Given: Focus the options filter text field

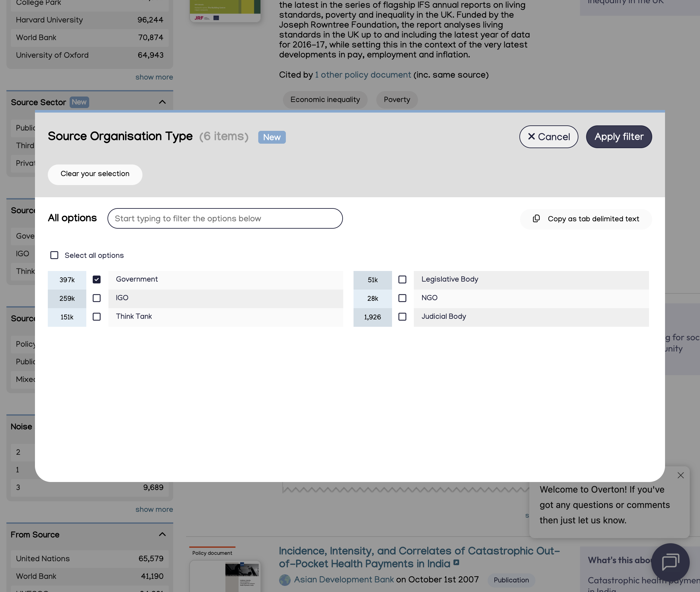Looking at the screenshot, I should click(x=225, y=218).
